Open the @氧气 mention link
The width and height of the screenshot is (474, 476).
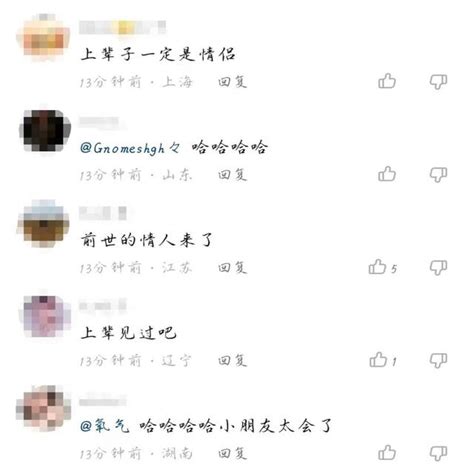[104, 426]
